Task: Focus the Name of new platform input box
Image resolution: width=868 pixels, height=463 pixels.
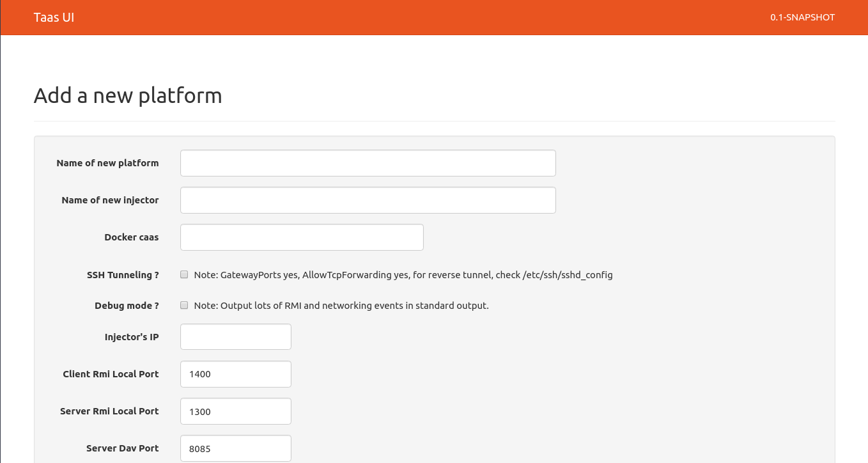Action: click(368, 163)
